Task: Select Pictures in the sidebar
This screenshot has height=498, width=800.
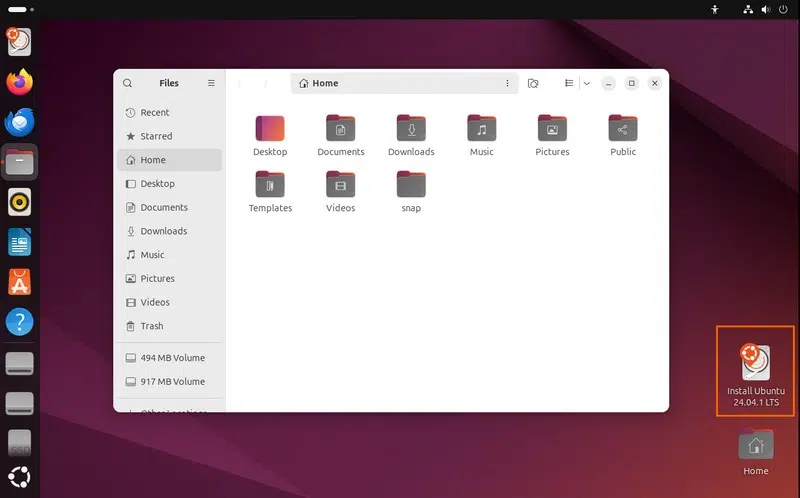Action: [x=169, y=279]
